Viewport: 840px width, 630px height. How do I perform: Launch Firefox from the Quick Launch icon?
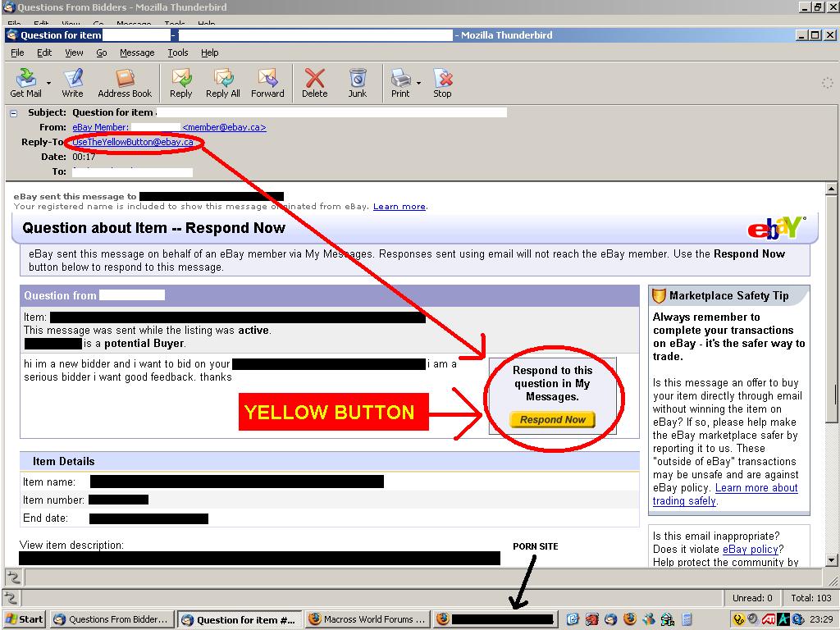pyautogui.click(x=630, y=619)
